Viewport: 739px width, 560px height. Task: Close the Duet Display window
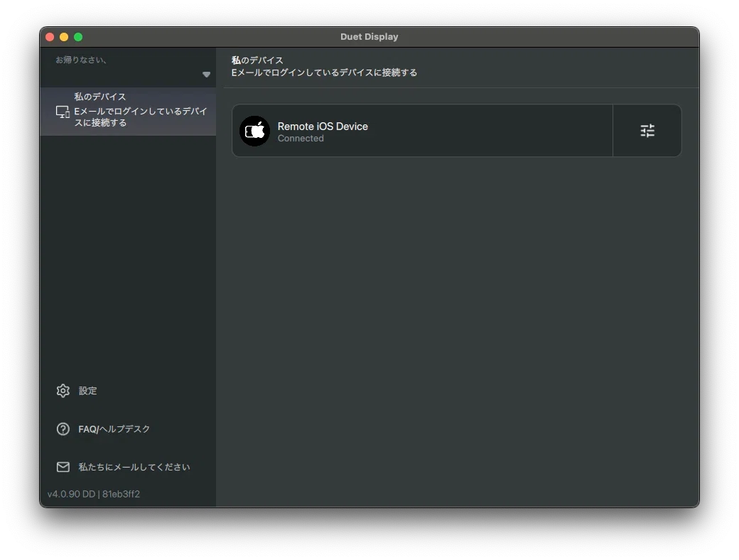click(x=50, y=37)
